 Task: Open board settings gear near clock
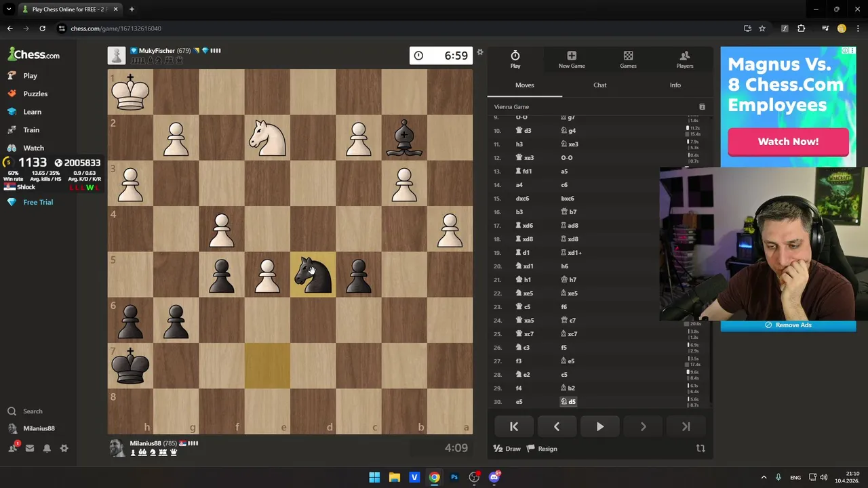pyautogui.click(x=480, y=52)
